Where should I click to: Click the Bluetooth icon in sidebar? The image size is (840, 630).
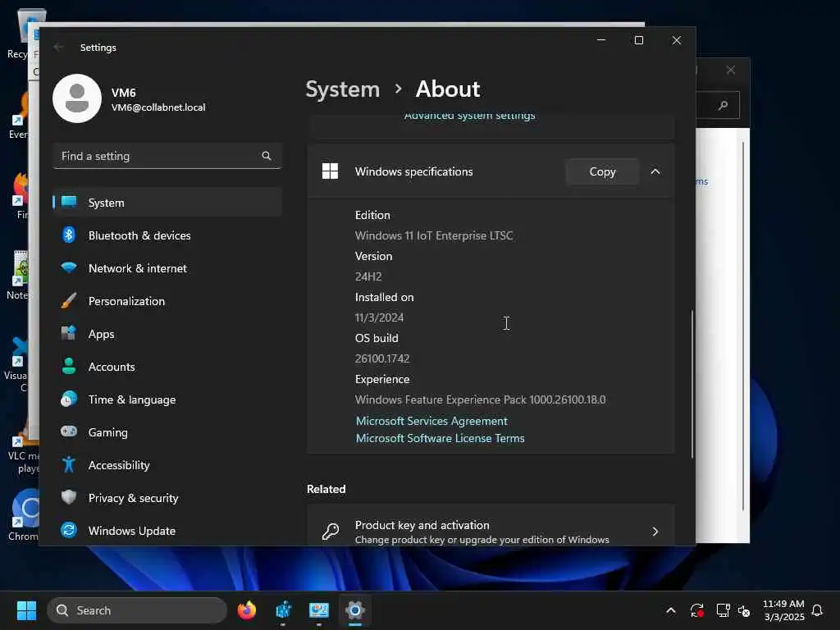tap(69, 235)
